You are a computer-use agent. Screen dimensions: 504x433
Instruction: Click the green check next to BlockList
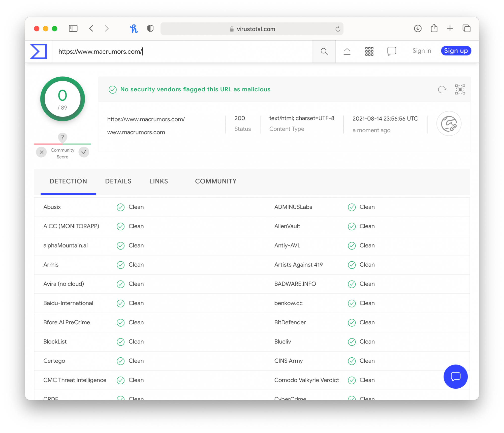point(121,342)
